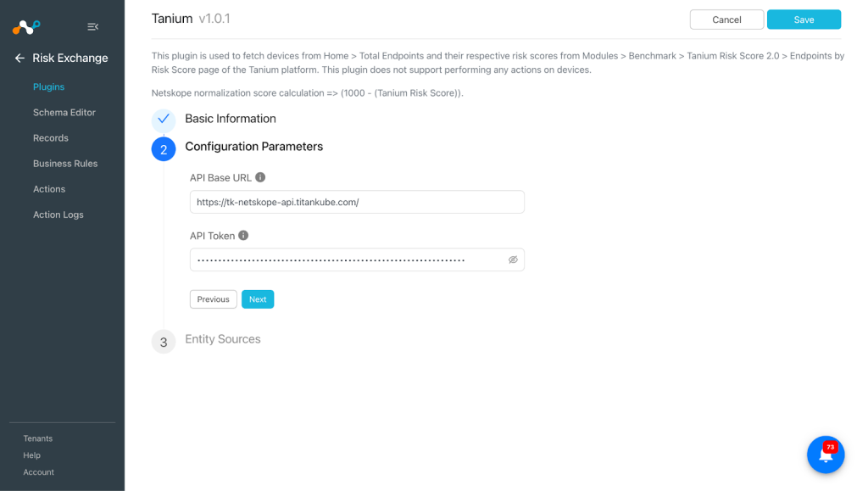The height and width of the screenshot is (491, 868).
Task: Click the Next button
Action: point(258,299)
